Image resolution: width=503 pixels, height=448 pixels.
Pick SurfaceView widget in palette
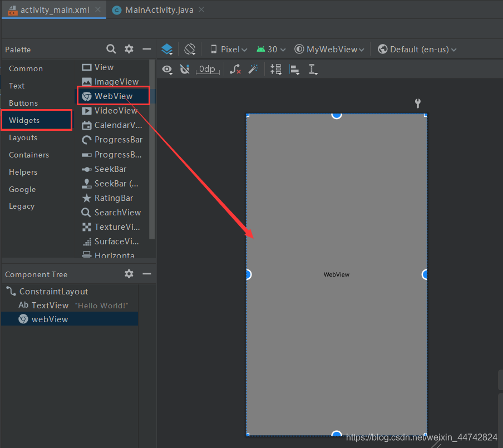[110, 242]
